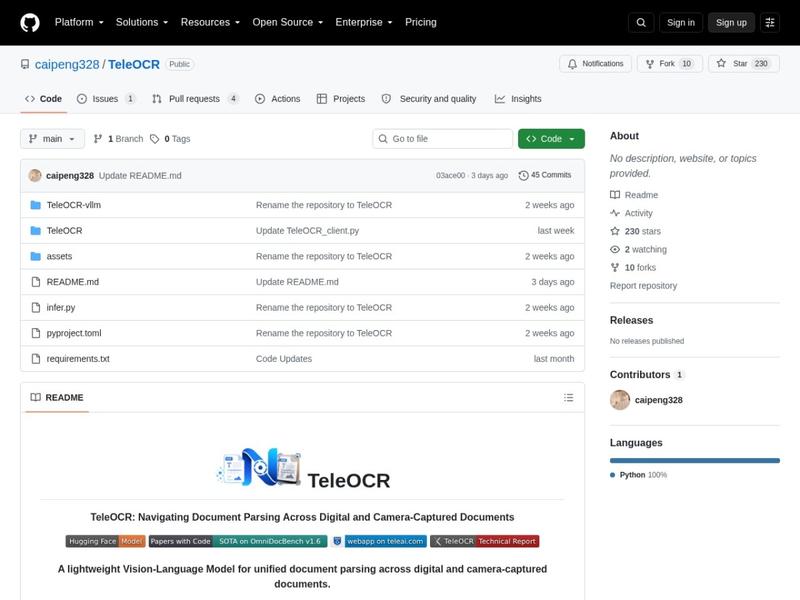800x600 pixels.
Task: Expand the Platform menu
Action: (x=79, y=22)
